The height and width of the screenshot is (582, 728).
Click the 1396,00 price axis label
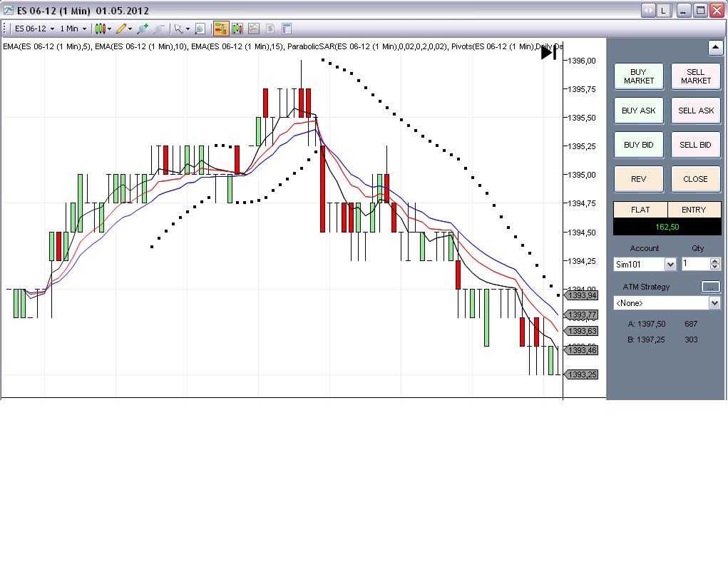coord(582,61)
